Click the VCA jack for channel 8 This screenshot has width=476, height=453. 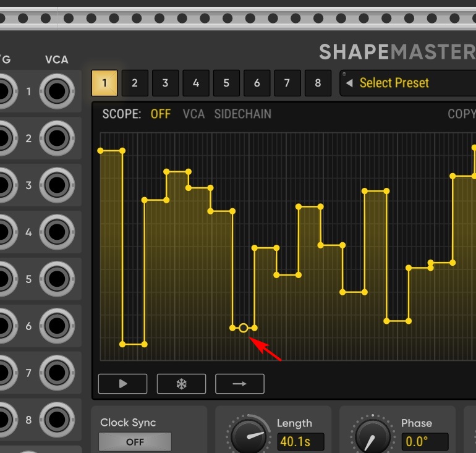click(57, 420)
